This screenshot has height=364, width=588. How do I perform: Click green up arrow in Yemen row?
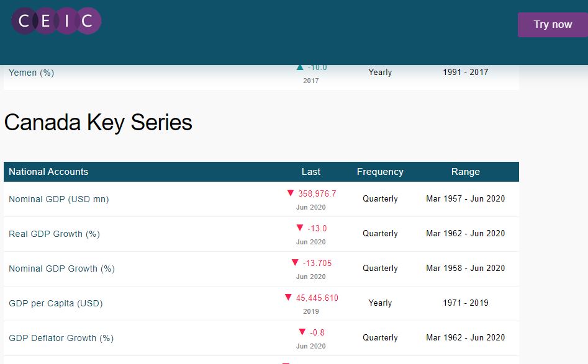pyautogui.click(x=300, y=67)
